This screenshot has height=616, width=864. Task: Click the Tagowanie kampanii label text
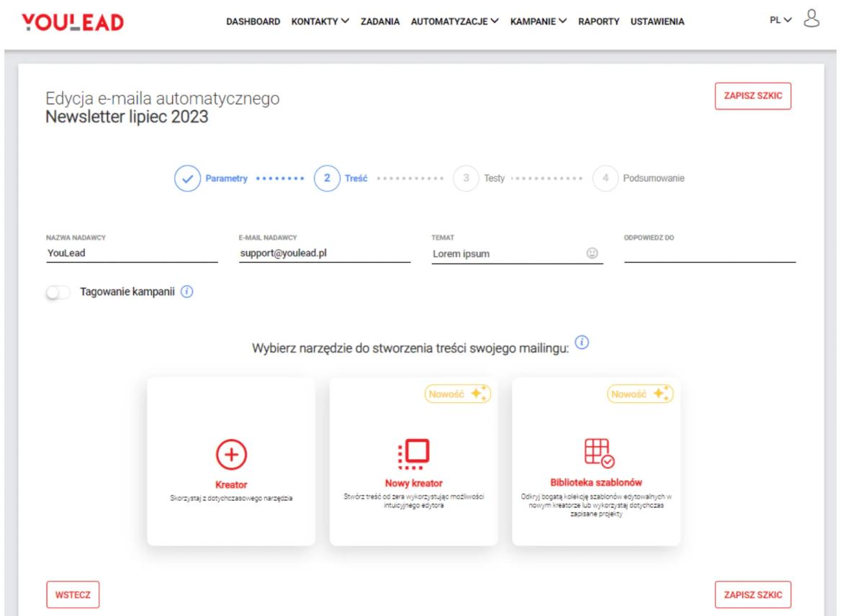(127, 294)
